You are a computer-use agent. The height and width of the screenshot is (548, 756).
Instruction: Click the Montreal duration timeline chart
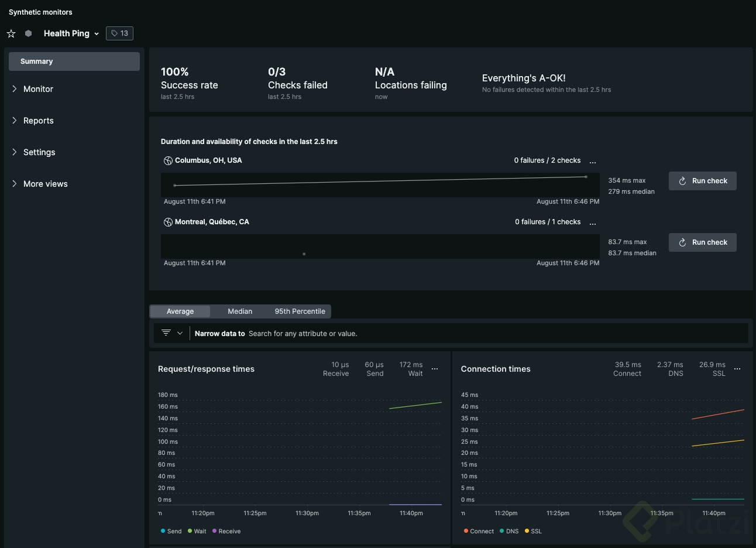[380, 246]
